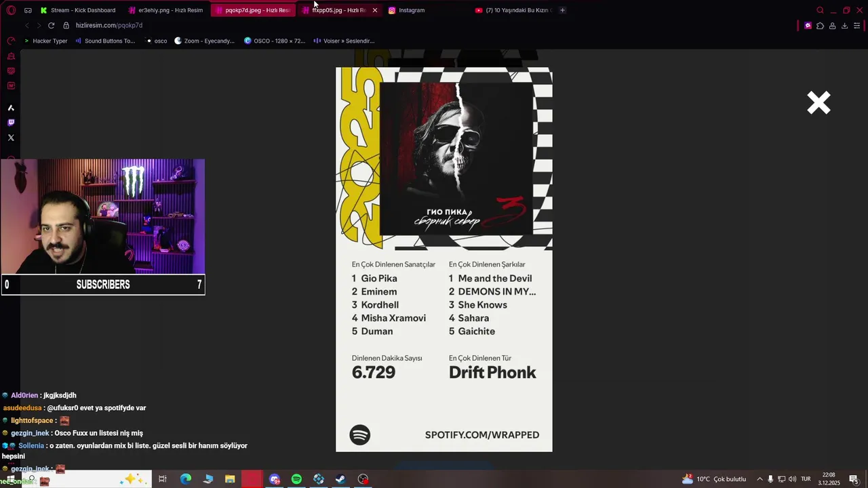Open Spotify from the taskbar
The width and height of the screenshot is (868, 488).
296,479
